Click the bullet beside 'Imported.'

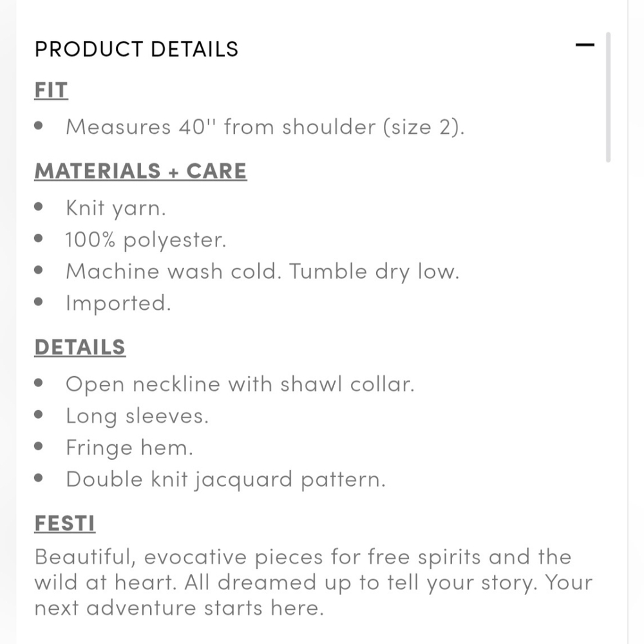coord(40,302)
